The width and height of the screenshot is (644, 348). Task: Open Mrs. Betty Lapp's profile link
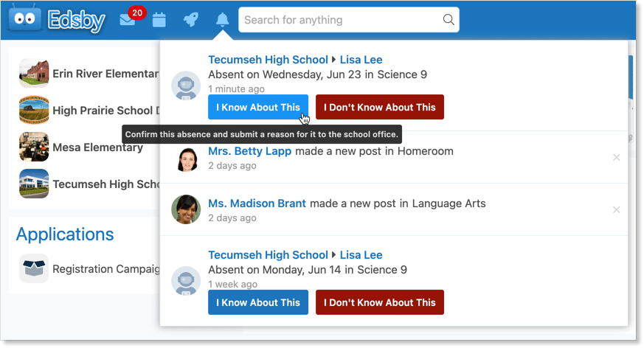pyautogui.click(x=250, y=151)
